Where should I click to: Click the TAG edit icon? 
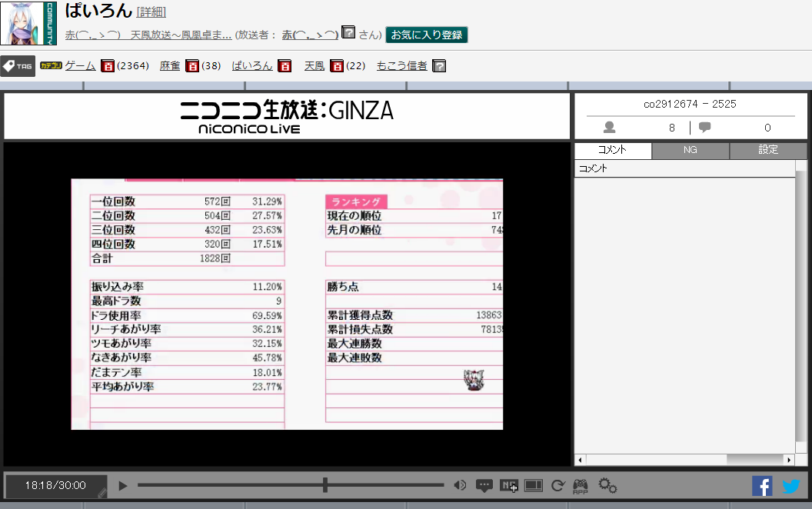pyautogui.click(x=18, y=66)
